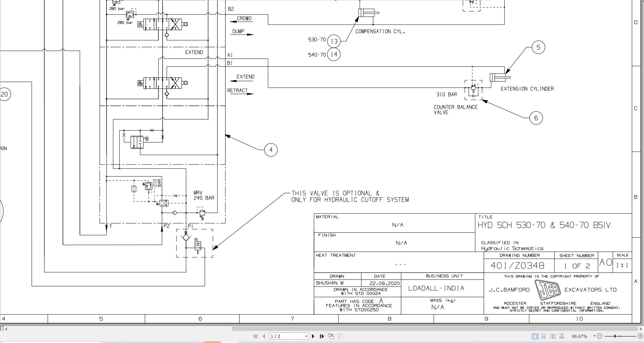Click the optional valve note text
Viewport: 644px width, 343px height.
tap(350, 197)
